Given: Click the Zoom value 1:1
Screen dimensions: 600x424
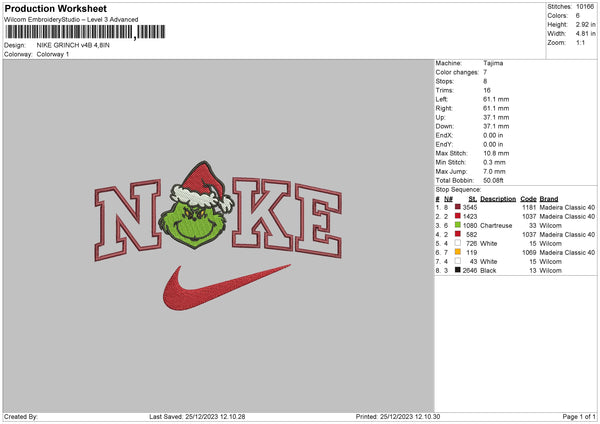Looking at the screenshot, I should [x=580, y=43].
